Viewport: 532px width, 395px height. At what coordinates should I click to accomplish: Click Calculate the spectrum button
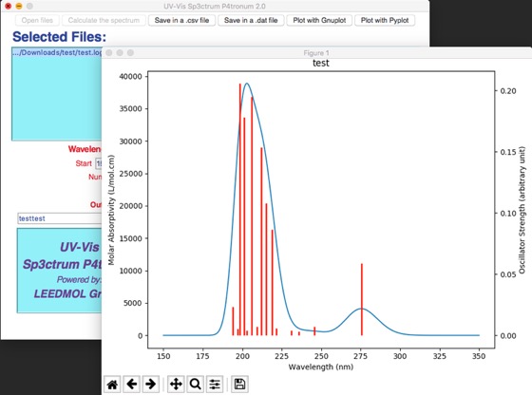104,20
